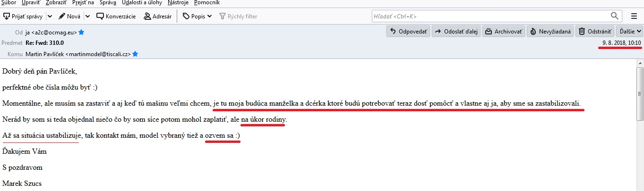The height and width of the screenshot is (191, 644).
Task: Toggle star next to sender a2c@ocmag.eu
Action: point(81,33)
